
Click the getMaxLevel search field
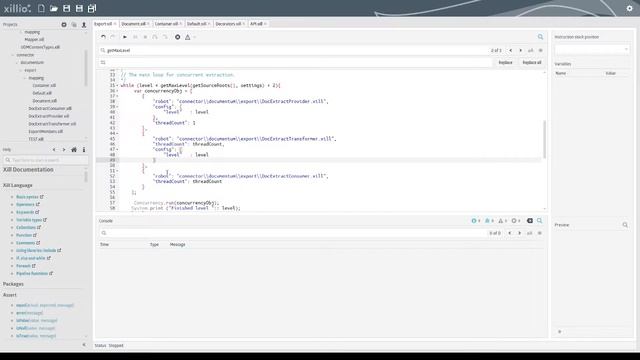(x=294, y=50)
